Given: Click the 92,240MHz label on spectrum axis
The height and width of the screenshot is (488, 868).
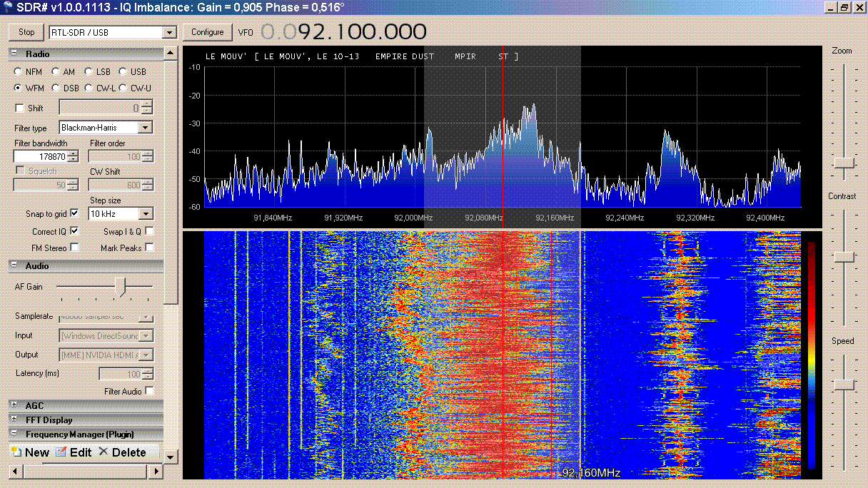Looking at the screenshot, I should click(x=625, y=218).
